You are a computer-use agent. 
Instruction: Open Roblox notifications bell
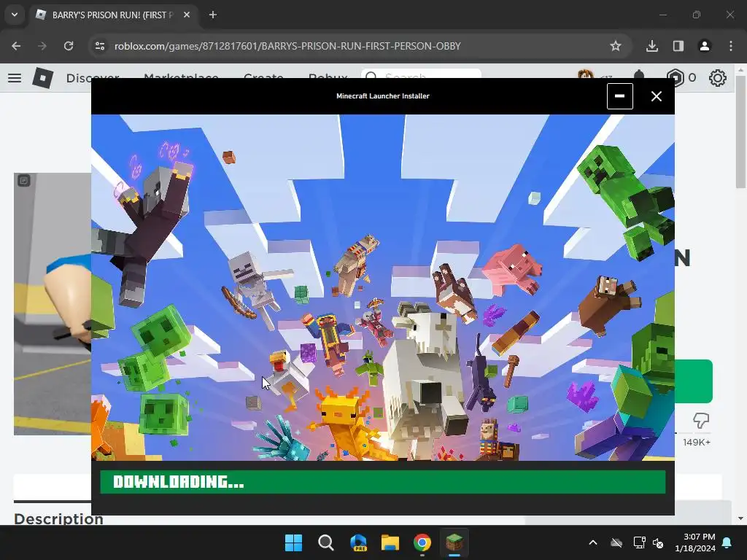point(639,75)
